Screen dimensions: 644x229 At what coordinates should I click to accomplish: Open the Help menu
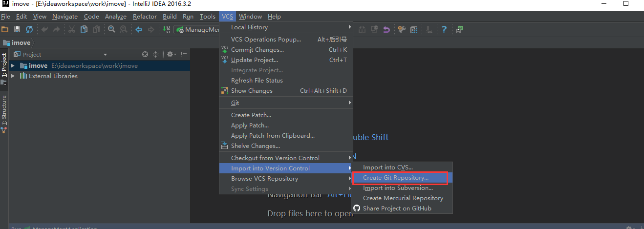tap(274, 16)
